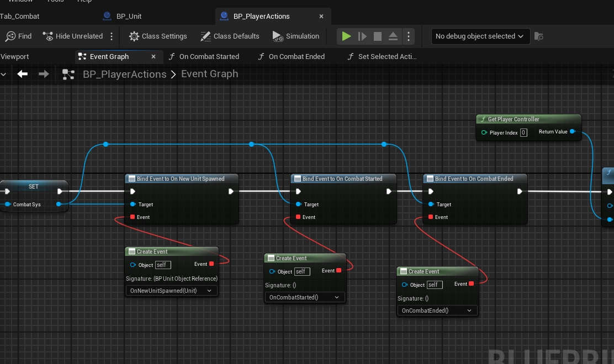
Task: Open Class Settings
Action: tap(158, 36)
